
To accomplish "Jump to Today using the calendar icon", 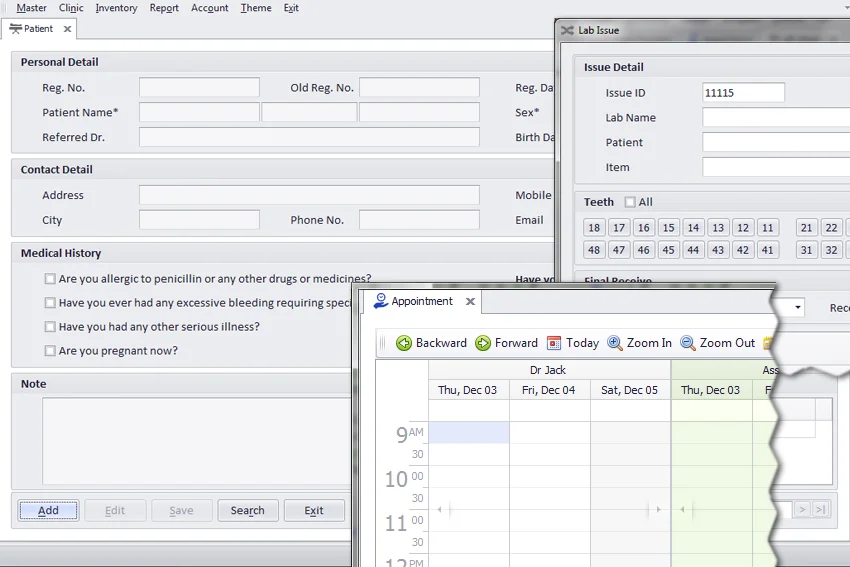I will [x=554, y=343].
